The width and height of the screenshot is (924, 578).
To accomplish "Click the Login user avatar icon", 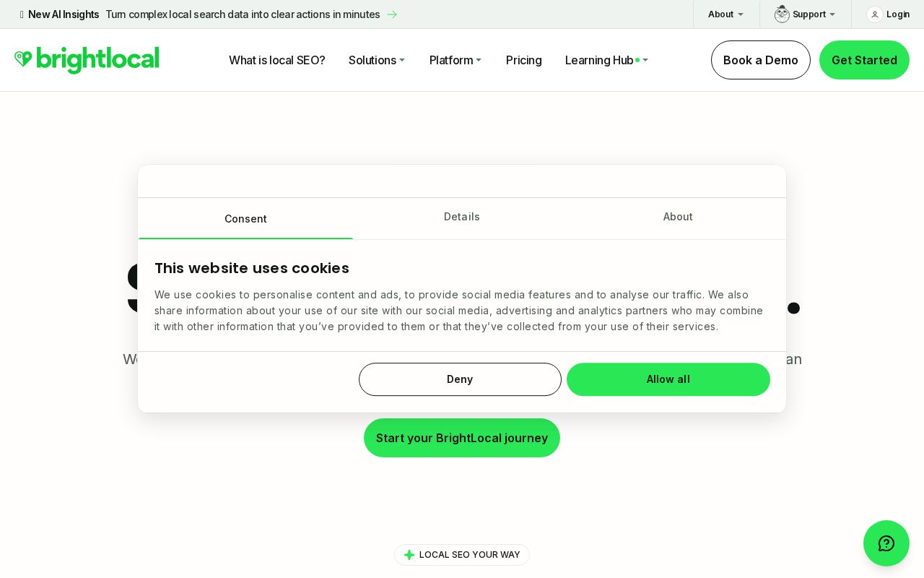I will 874,14.
